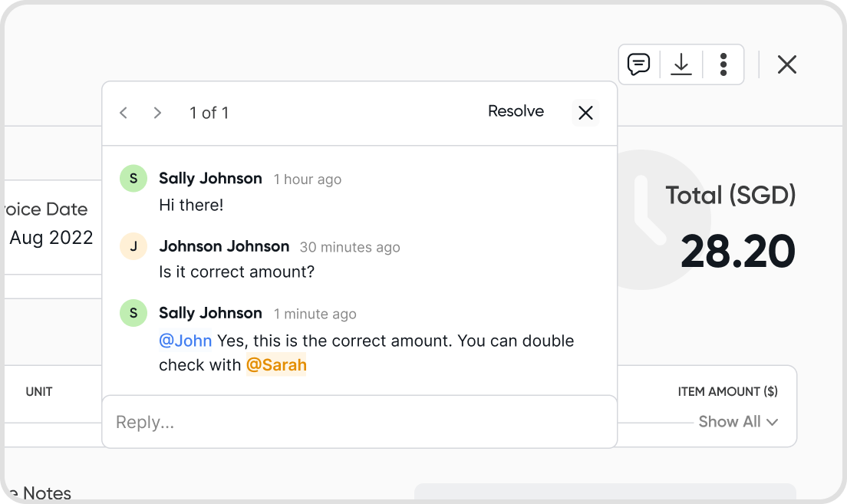Click Johnson Johnson's yellow J avatar
847x504 pixels.
(133, 246)
